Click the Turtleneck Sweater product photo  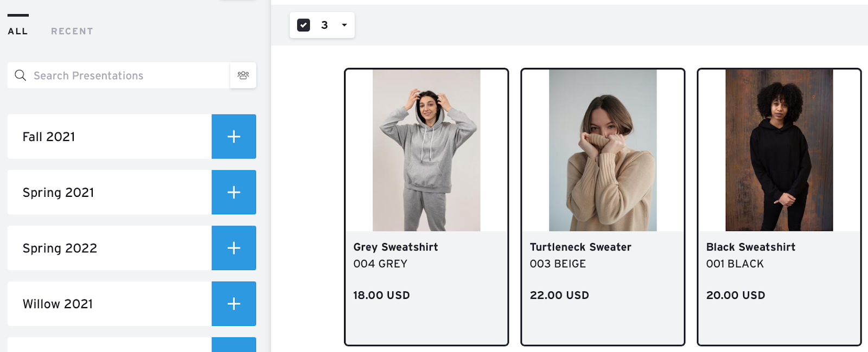[603, 150]
